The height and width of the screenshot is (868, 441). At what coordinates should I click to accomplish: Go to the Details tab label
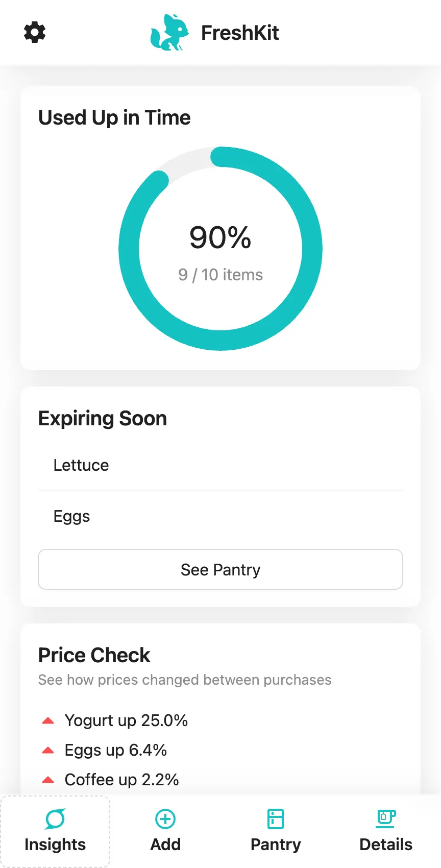tap(386, 845)
